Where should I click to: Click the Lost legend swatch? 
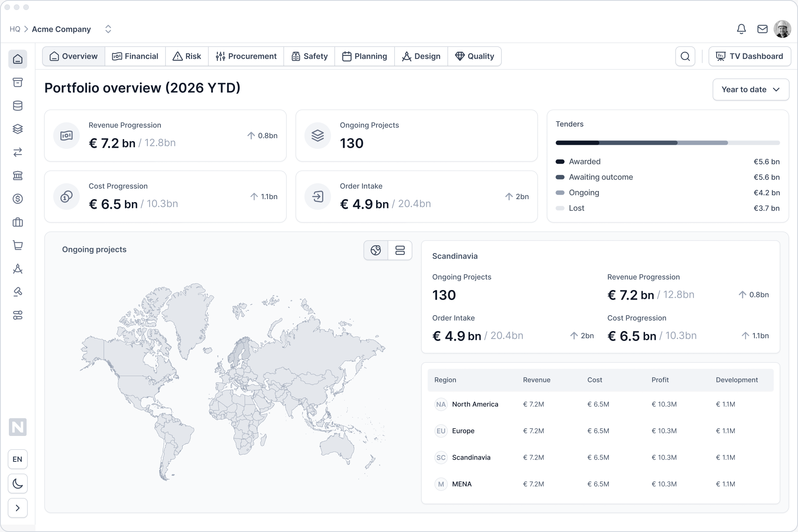tap(560, 208)
